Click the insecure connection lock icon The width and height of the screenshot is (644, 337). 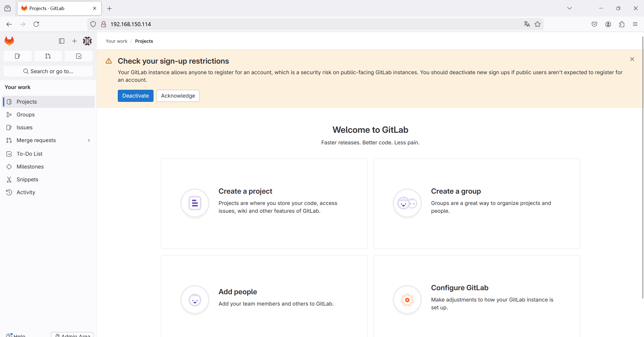coord(104,24)
